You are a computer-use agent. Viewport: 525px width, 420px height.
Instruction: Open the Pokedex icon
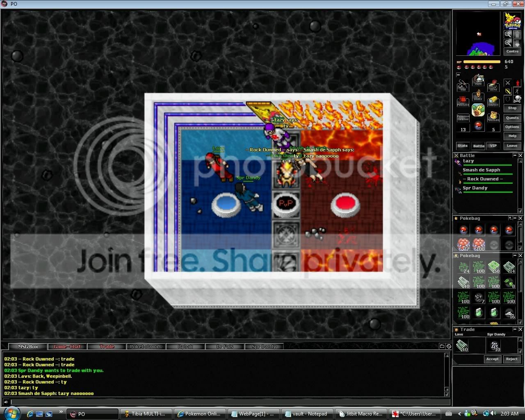[x=463, y=101]
